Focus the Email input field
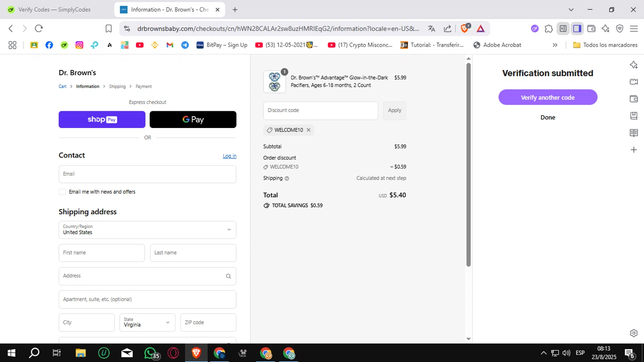Image resolution: width=644 pixels, height=362 pixels. (147, 174)
